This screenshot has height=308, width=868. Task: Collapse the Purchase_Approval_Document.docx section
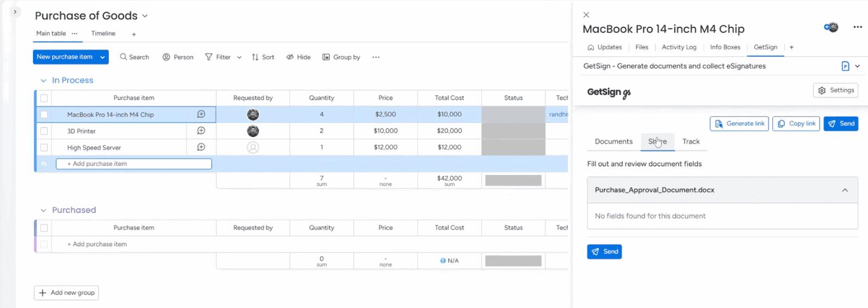pyautogui.click(x=845, y=190)
